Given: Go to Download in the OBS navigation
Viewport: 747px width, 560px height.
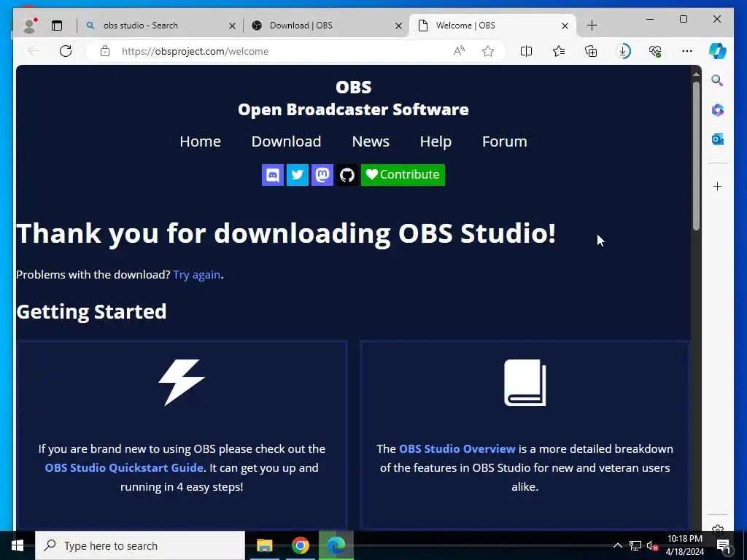Looking at the screenshot, I should pos(286,141).
